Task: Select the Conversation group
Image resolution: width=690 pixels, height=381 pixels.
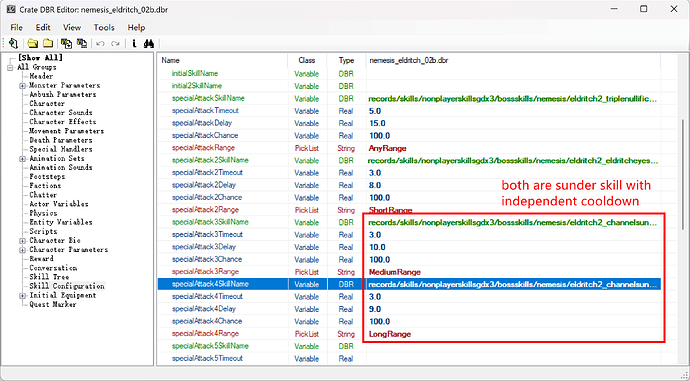Action: coord(53,268)
